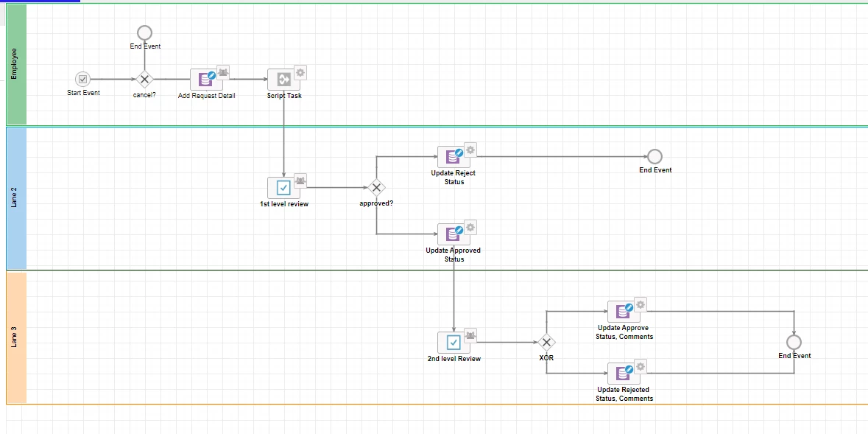Click 'End Event' label in Lane 2
The width and height of the screenshot is (868, 434).
coord(655,170)
